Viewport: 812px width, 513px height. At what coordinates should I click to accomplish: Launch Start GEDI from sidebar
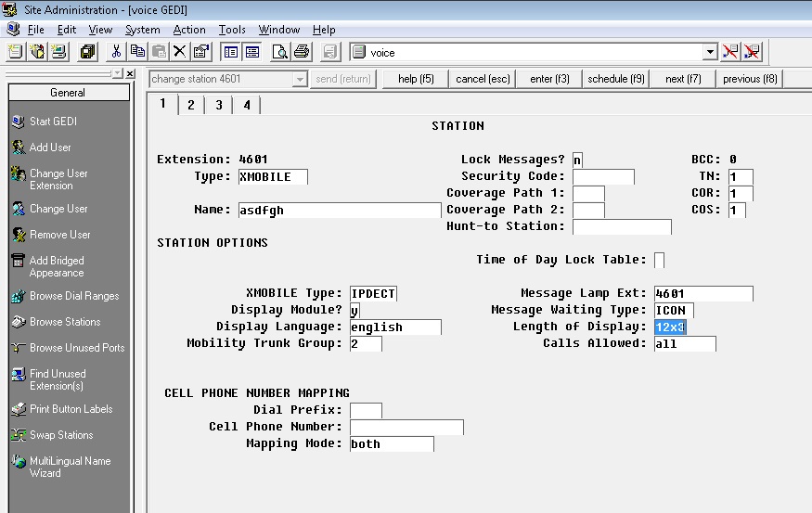(45, 122)
